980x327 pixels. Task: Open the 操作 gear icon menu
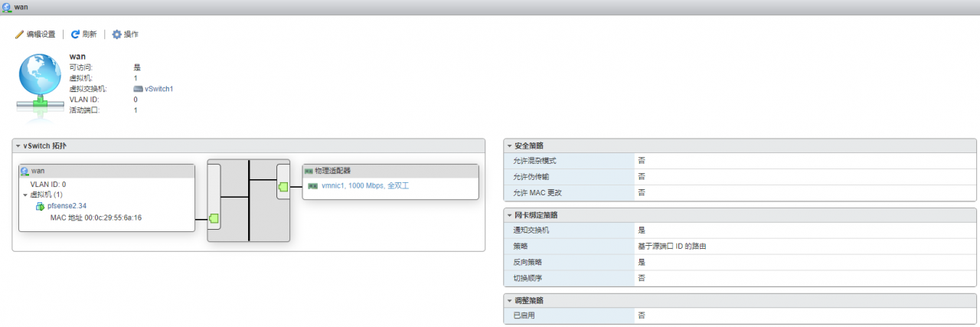[x=117, y=34]
